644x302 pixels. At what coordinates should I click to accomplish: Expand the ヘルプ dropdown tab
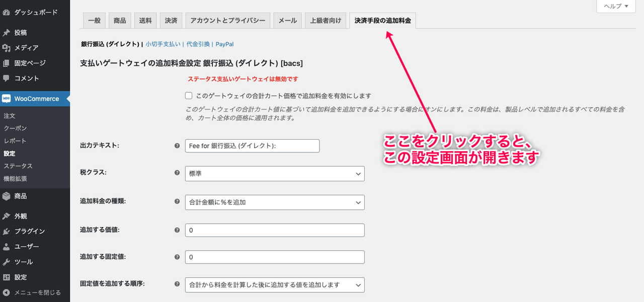tap(616, 6)
